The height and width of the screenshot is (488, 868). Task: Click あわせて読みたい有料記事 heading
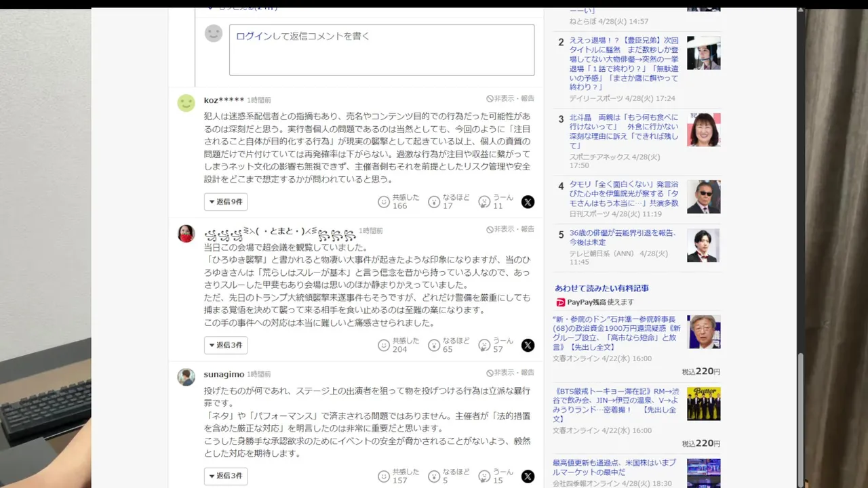(x=601, y=288)
